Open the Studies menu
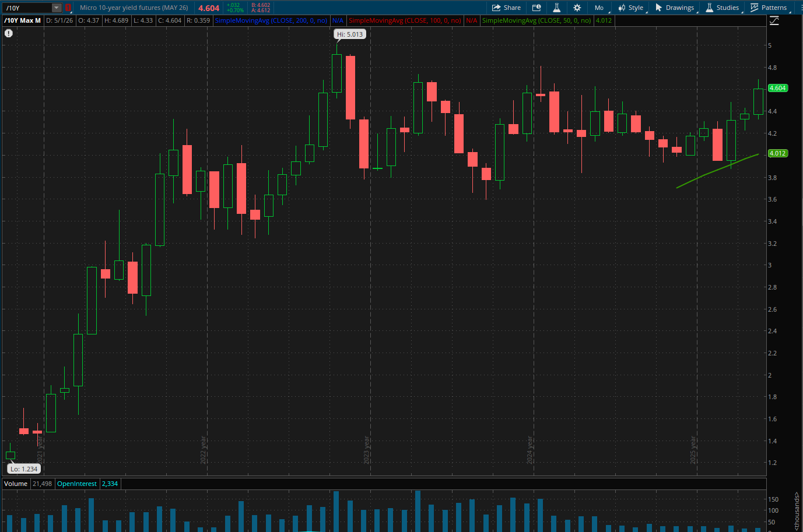This screenshot has width=803, height=532. tap(722, 8)
